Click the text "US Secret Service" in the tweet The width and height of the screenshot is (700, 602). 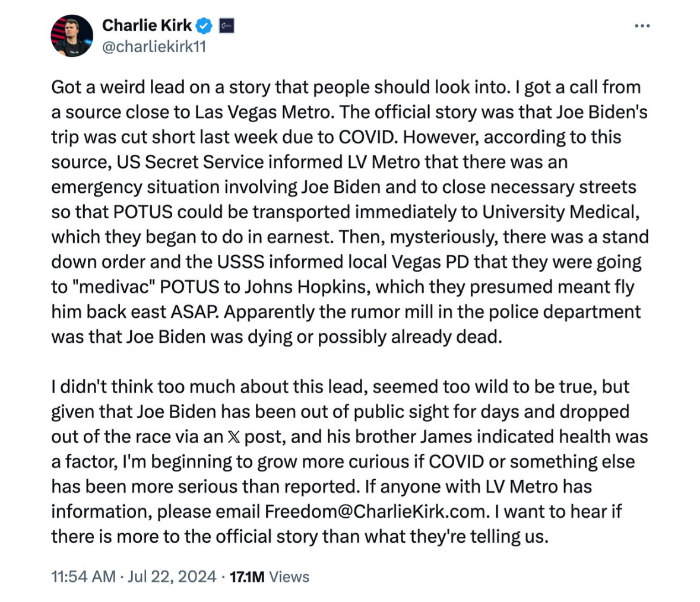[x=190, y=162]
